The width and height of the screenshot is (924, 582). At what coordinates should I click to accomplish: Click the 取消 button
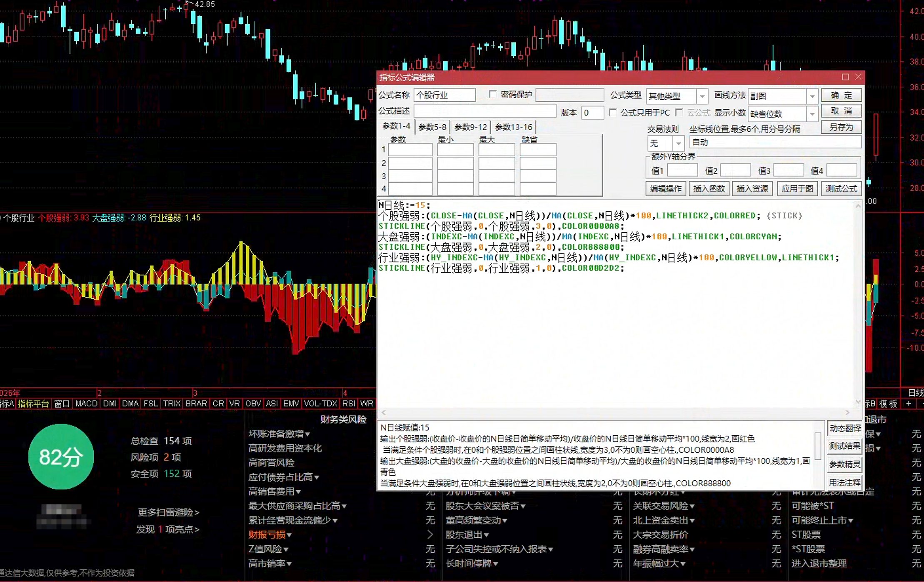842,111
